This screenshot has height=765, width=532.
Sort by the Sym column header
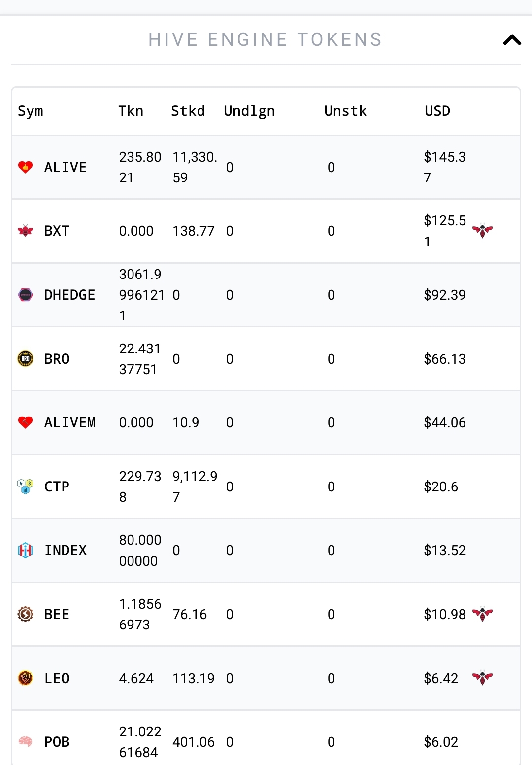31,111
